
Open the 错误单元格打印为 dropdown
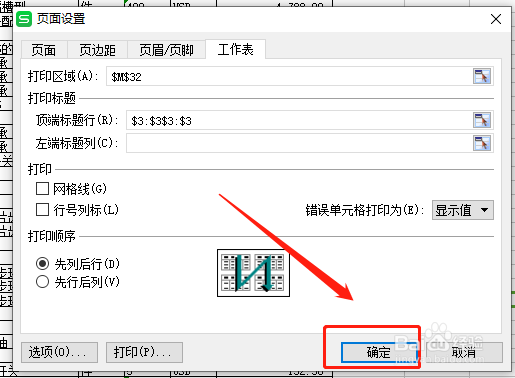[463, 210]
